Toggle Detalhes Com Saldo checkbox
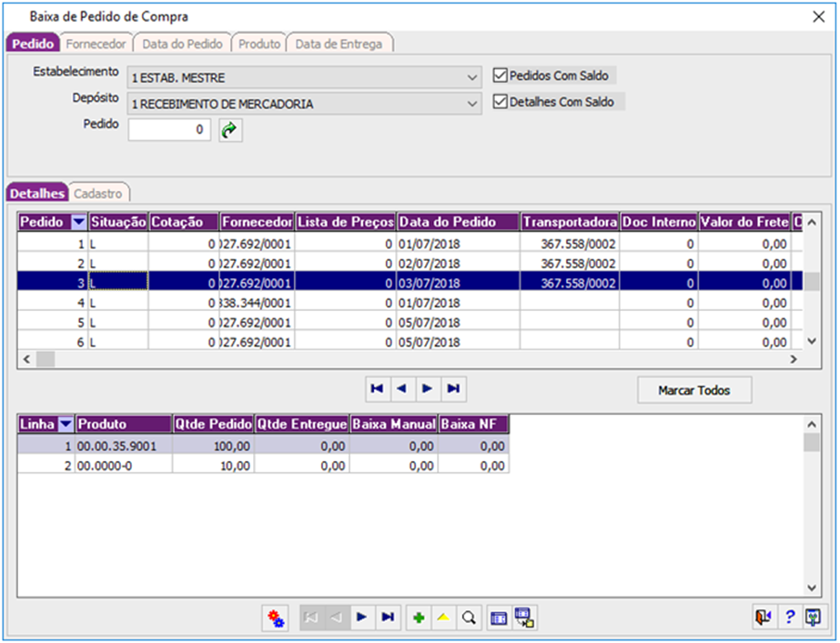 coord(500,102)
